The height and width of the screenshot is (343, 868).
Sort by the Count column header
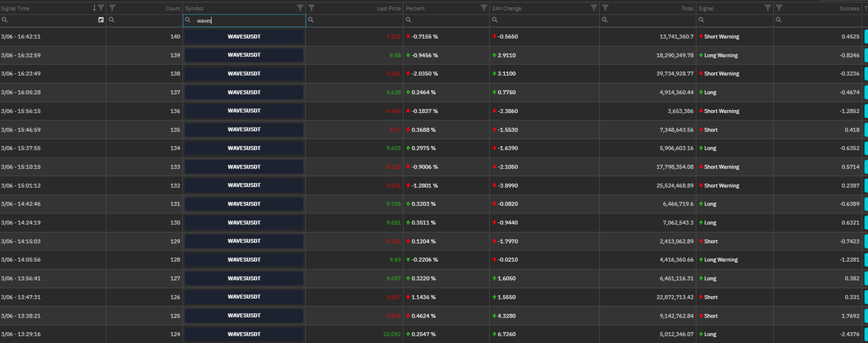pyautogui.click(x=172, y=8)
